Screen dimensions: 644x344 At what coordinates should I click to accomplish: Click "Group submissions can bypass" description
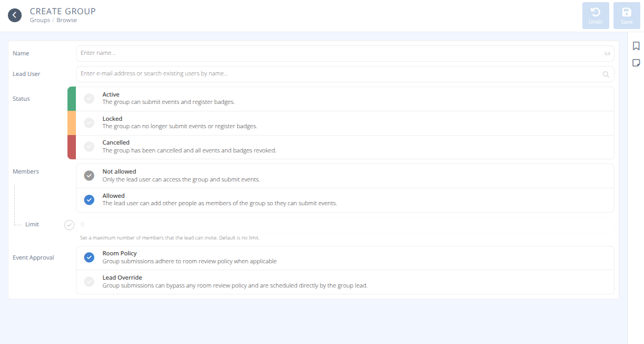(x=235, y=285)
